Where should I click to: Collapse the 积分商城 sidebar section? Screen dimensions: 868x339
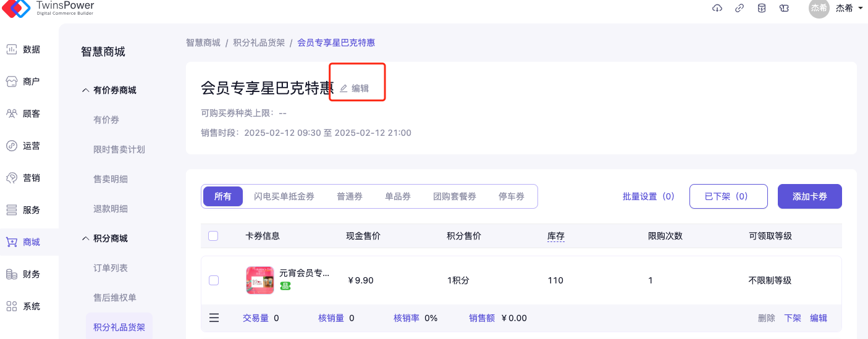(x=86, y=238)
